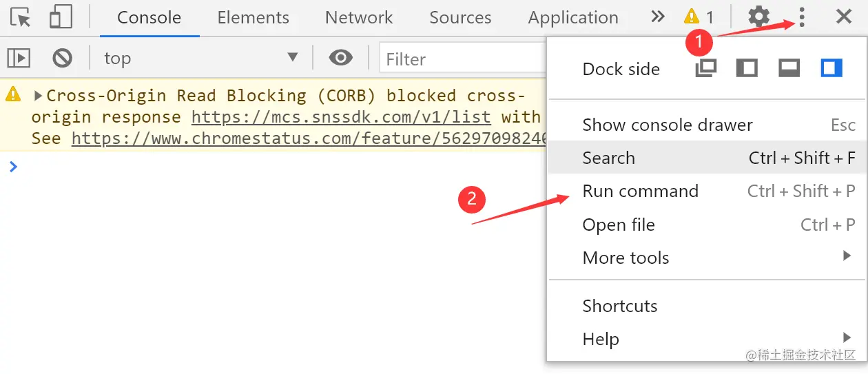868x374 pixels.
Task: Focus the console Filter input
Action: pyautogui.click(x=462, y=59)
